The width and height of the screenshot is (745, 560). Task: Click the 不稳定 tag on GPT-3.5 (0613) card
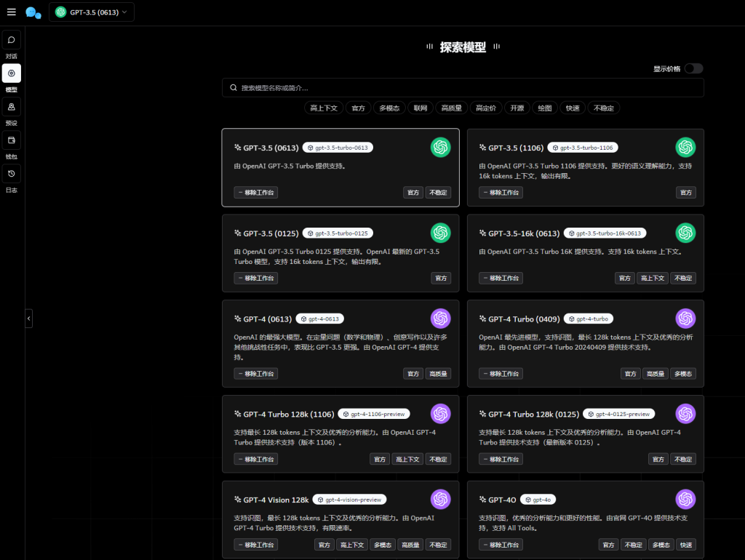[x=438, y=193]
